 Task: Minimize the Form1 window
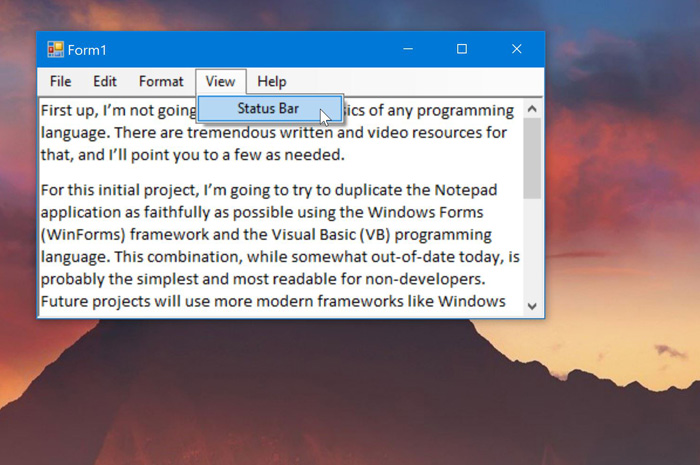408,49
